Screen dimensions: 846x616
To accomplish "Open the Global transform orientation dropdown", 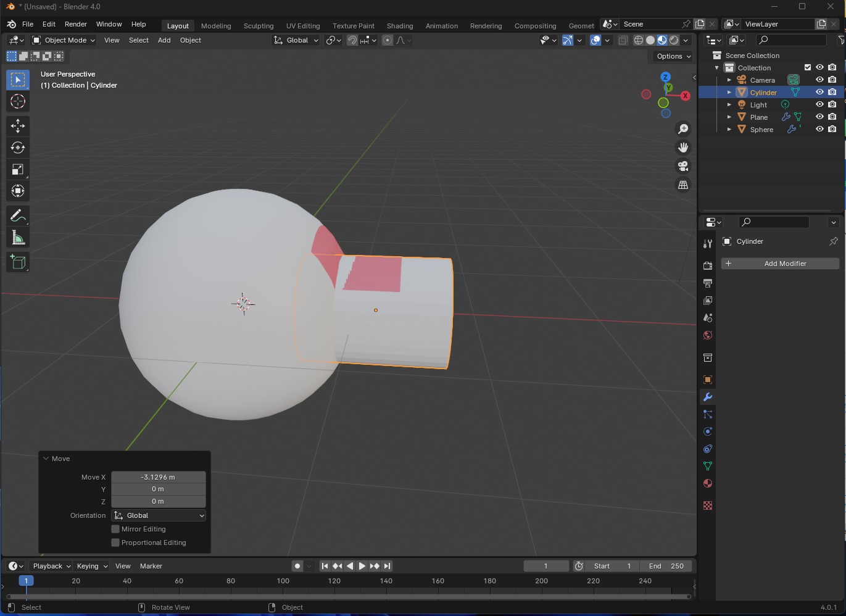I will pos(296,40).
